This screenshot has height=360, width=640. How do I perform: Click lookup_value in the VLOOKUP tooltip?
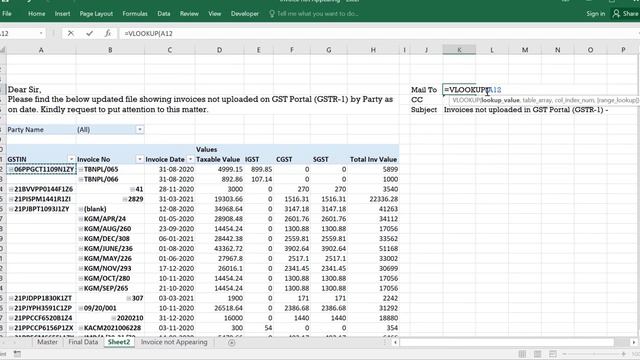[x=500, y=100]
